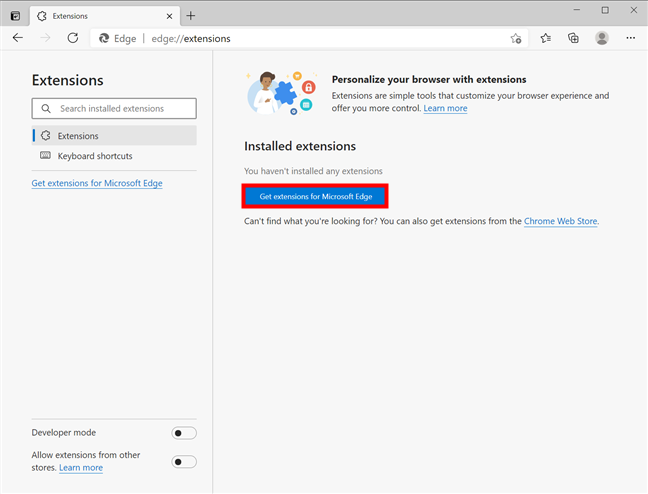Open the Chrome Web Store link

click(x=560, y=221)
